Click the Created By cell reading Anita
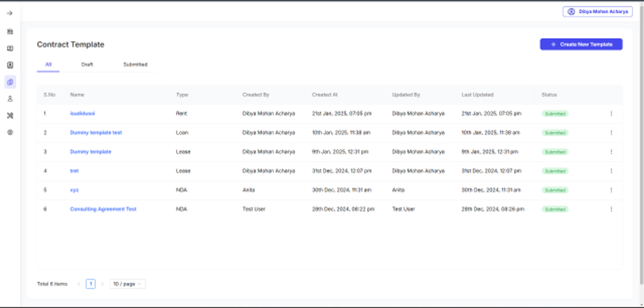This screenshot has height=308, width=644. [249, 190]
